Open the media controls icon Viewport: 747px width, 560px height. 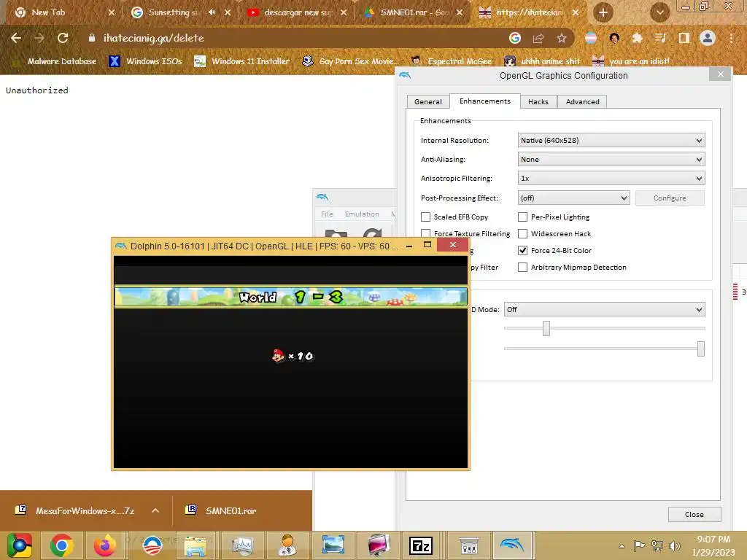pos(660,38)
